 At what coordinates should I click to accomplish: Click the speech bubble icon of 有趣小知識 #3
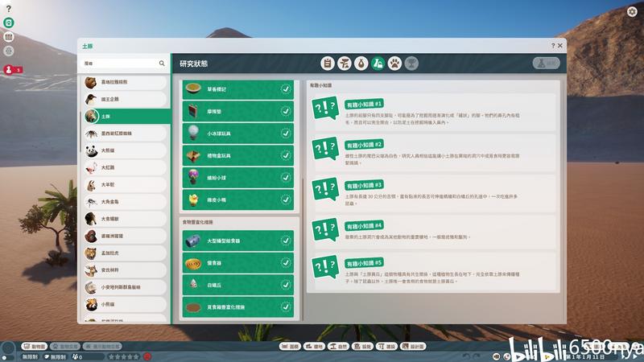325,189
